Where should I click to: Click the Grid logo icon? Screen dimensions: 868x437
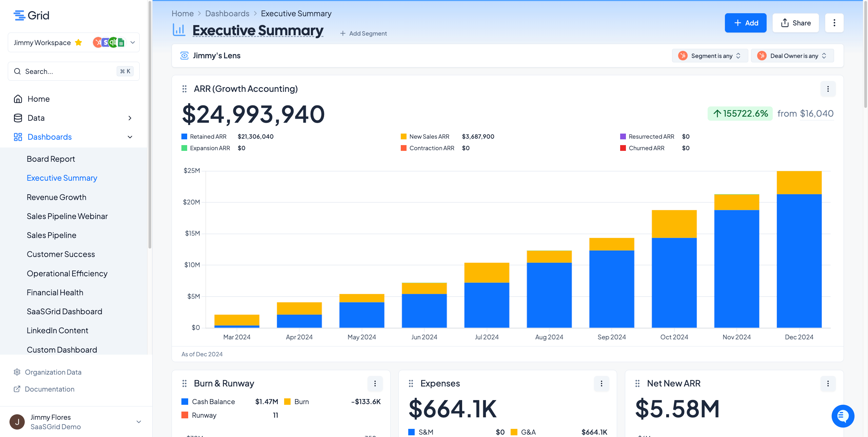click(x=19, y=16)
